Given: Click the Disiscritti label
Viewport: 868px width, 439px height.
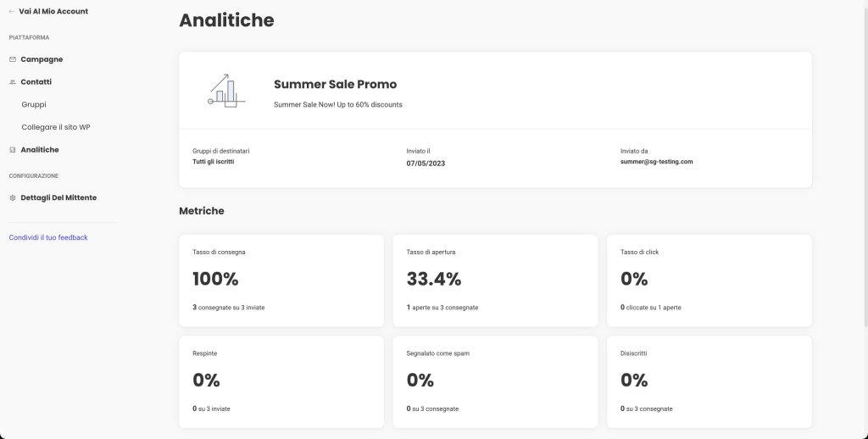Looking at the screenshot, I should pyautogui.click(x=634, y=353).
